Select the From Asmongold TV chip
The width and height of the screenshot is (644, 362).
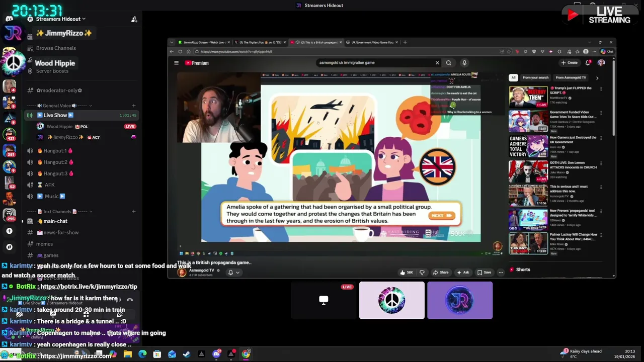571,77
